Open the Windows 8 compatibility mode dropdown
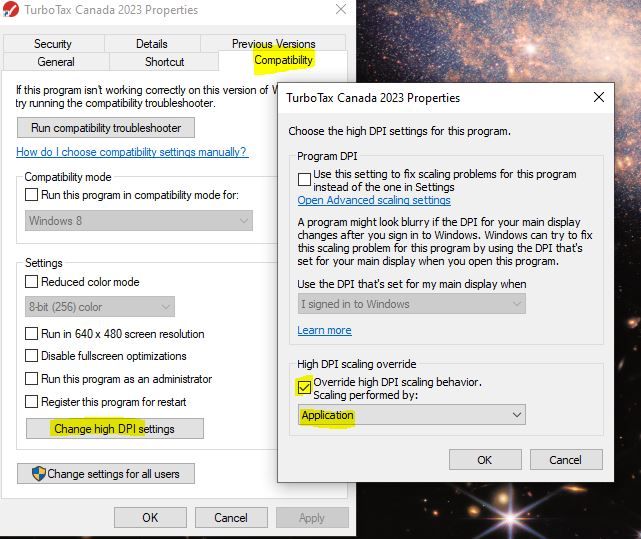Image resolution: width=641 pixels, height=539 pixels. pyautogui.click(x=139, y=221)
